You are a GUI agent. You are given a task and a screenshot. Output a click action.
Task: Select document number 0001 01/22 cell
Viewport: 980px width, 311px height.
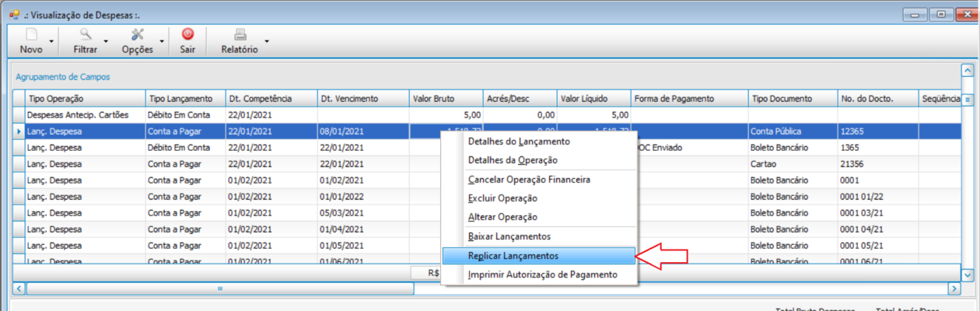(878, 197)
